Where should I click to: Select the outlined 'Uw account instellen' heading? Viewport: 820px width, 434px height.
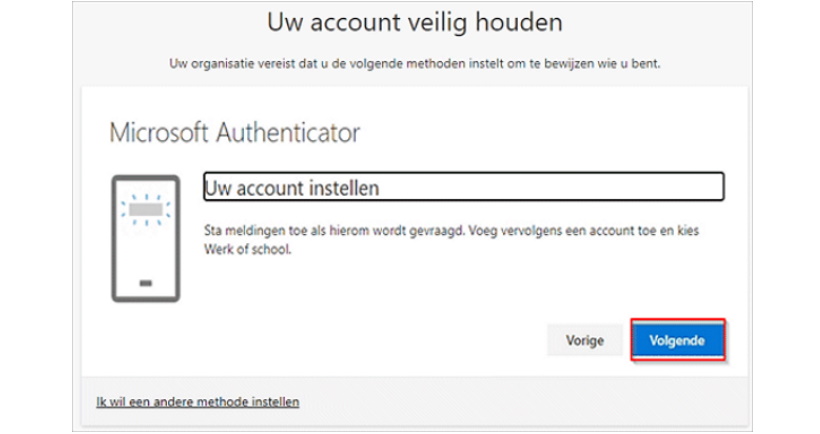pyautogui.click(x=463, y=187)
